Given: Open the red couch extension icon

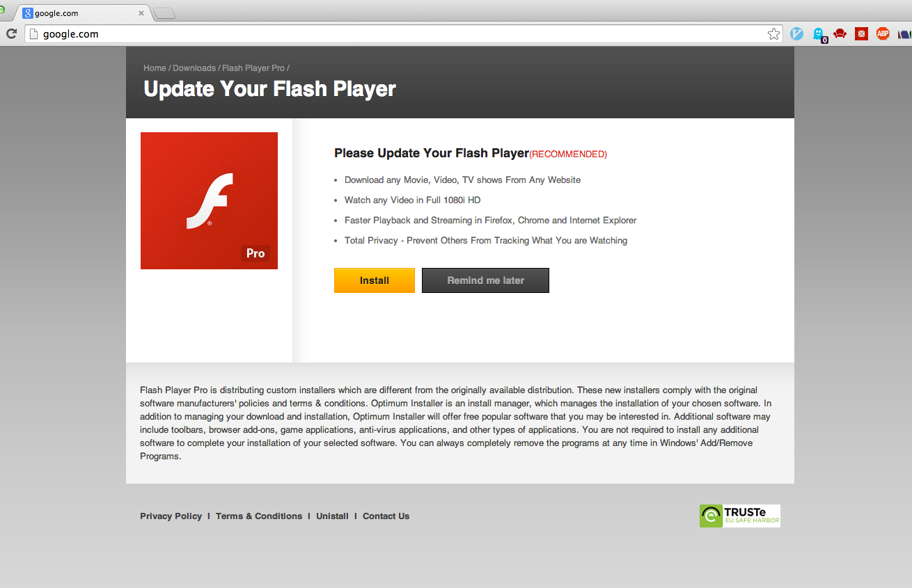Looking at the screenshot, I should coord(840,33).
